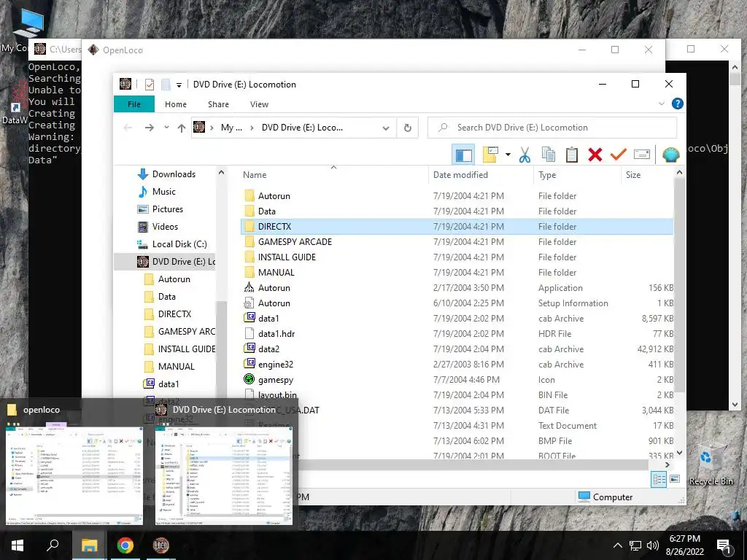Switch to Details view layout button
747x560 pixels.
click(x=659, y=480)
